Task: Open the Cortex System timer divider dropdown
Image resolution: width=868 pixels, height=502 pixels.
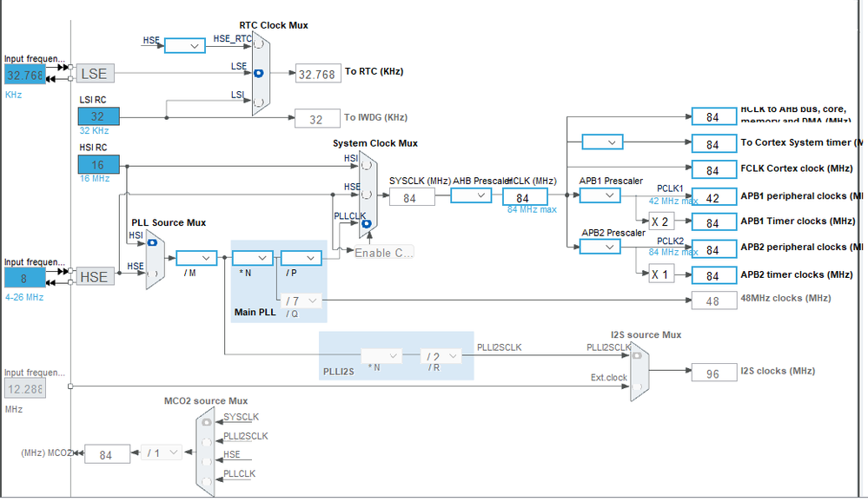Action: coord(602,142)
